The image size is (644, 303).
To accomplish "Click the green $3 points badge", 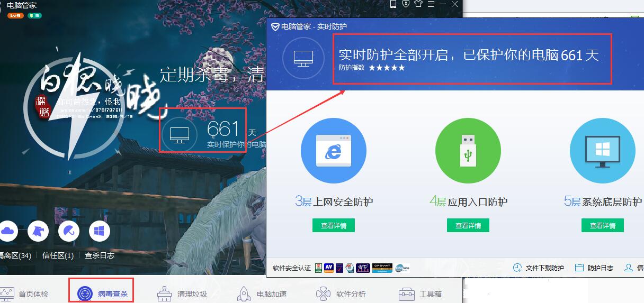I will click(x=34, y=15).
